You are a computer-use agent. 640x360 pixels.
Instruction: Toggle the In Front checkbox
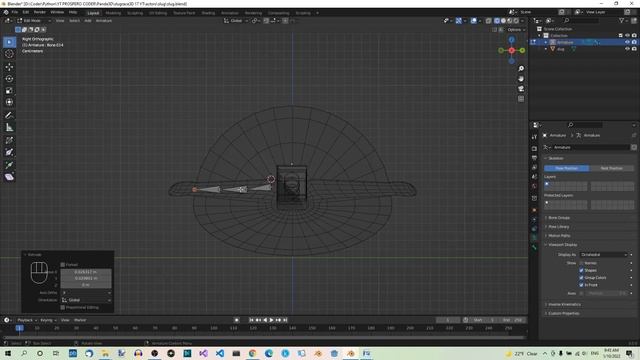pos(581,285)
